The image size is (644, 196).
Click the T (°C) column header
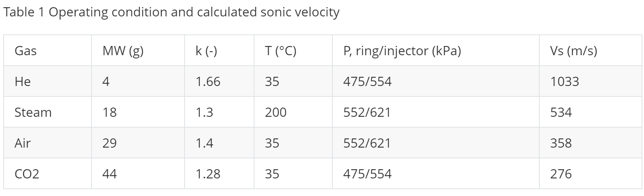point(280,51)
